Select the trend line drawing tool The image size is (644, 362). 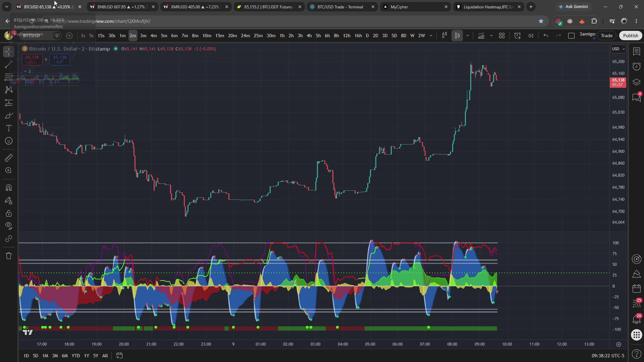9,64
